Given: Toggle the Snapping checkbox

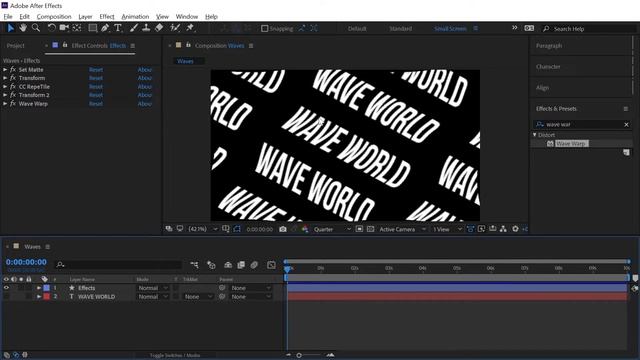Looking at the screenshot, I should click(264, 29).
